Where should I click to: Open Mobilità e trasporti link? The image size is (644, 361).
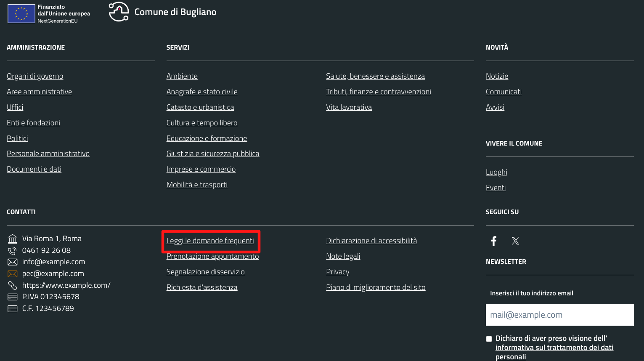point(197,185)
